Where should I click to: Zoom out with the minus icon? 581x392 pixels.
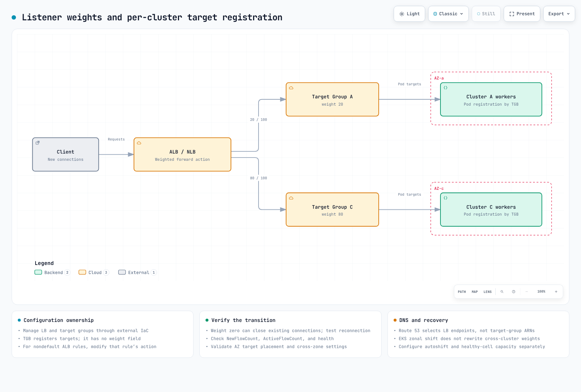[527, 292]
